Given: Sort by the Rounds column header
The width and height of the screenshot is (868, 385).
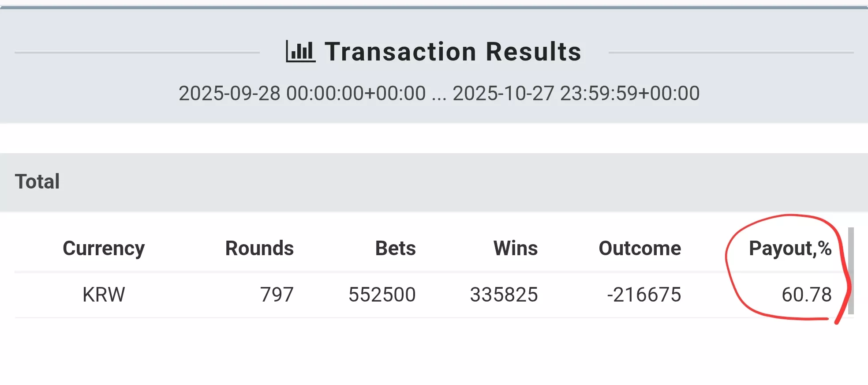Looking at the screenshot, I should pos(259,248).
